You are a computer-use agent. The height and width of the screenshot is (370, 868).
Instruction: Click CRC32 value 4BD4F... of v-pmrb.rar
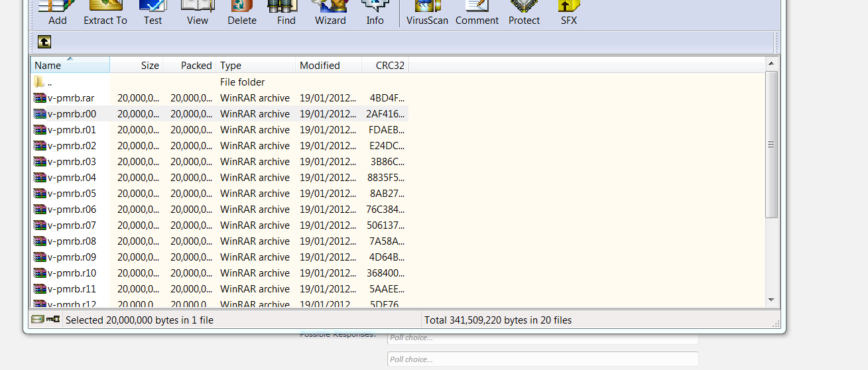pyautogui.click(x=387, y=98)
